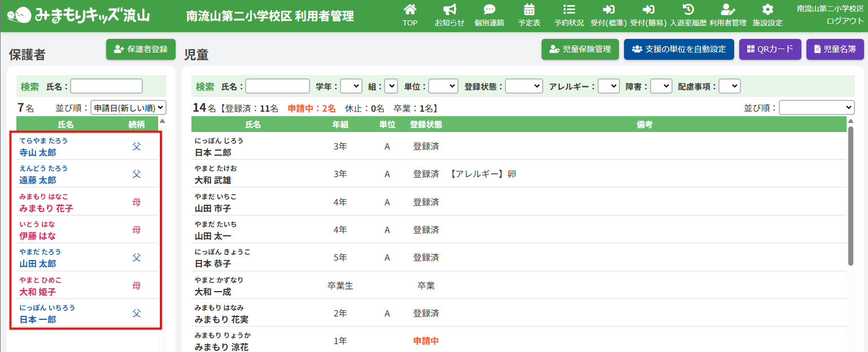Open 予定表 calendar icon
This screenshot has width=868, height=352.
[x=529, y=10]
